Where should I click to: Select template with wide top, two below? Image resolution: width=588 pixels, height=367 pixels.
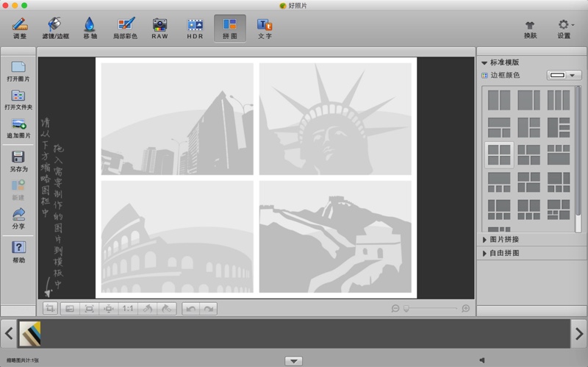(x=499, y=127)
